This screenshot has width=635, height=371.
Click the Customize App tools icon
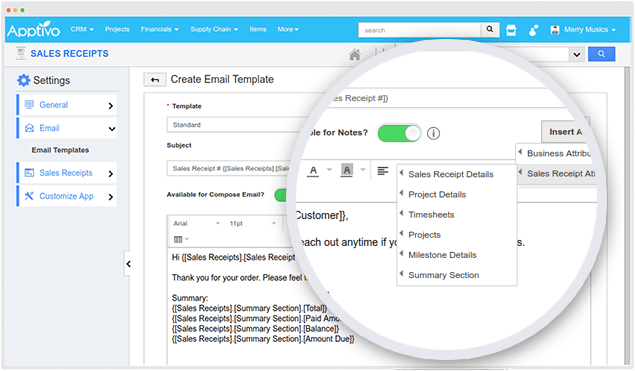[x=29, y=196]
